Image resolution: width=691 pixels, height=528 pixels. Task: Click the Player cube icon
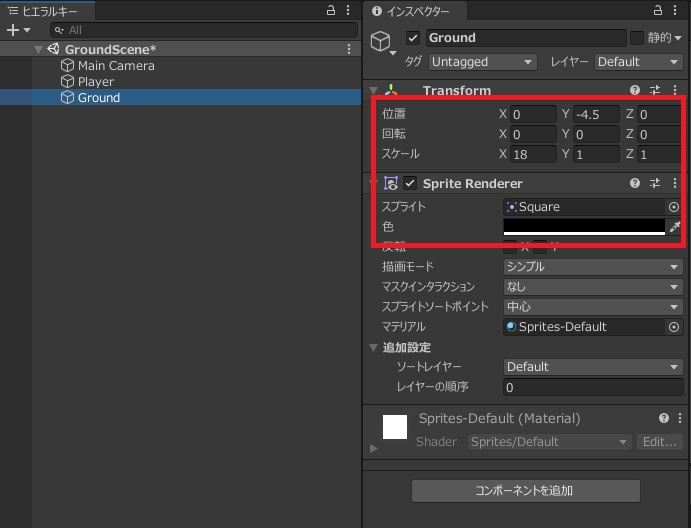[x=67, y=82]
